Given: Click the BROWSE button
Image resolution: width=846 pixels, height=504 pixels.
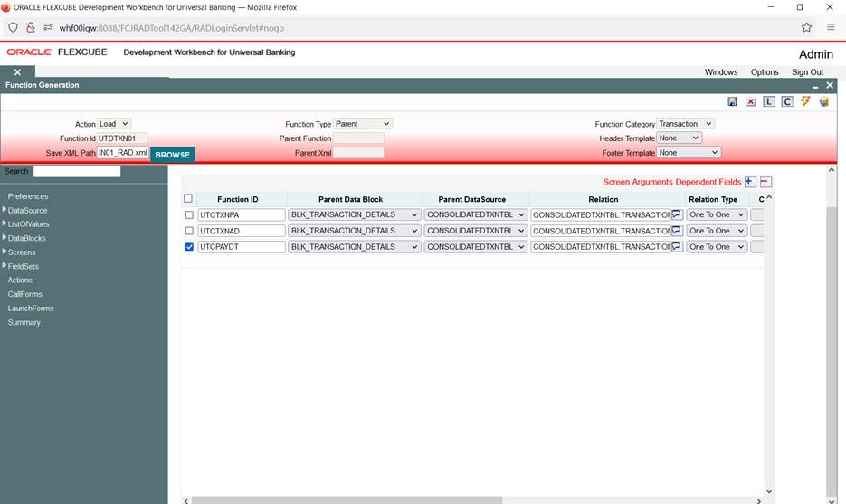Looking at the screenshot, I should point(173,155).
